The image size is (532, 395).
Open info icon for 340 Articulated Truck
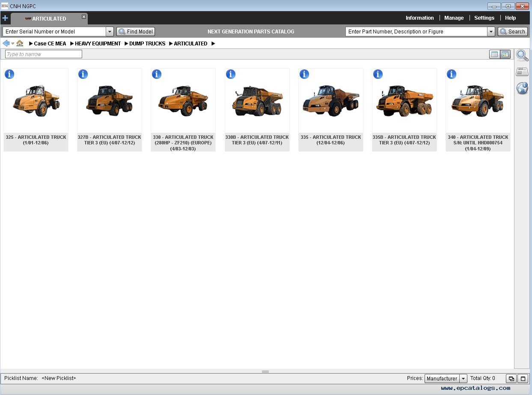[x=452, y=74]
